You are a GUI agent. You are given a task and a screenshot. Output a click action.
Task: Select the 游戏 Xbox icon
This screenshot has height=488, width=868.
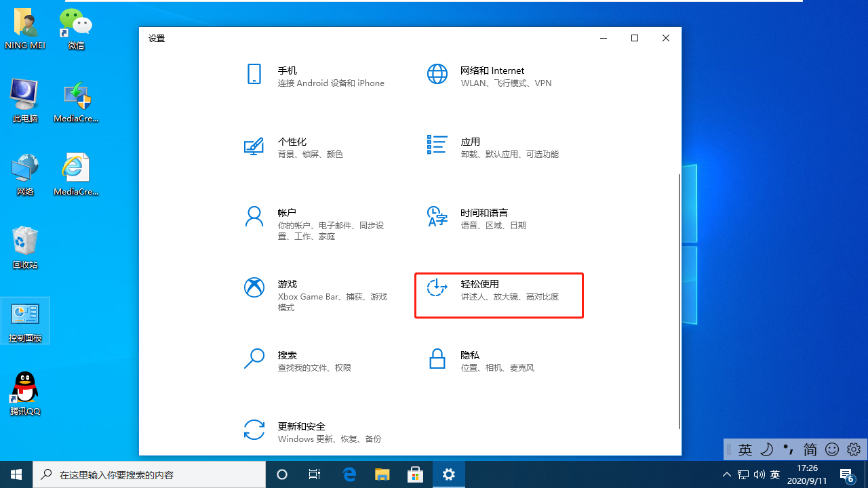254,287
